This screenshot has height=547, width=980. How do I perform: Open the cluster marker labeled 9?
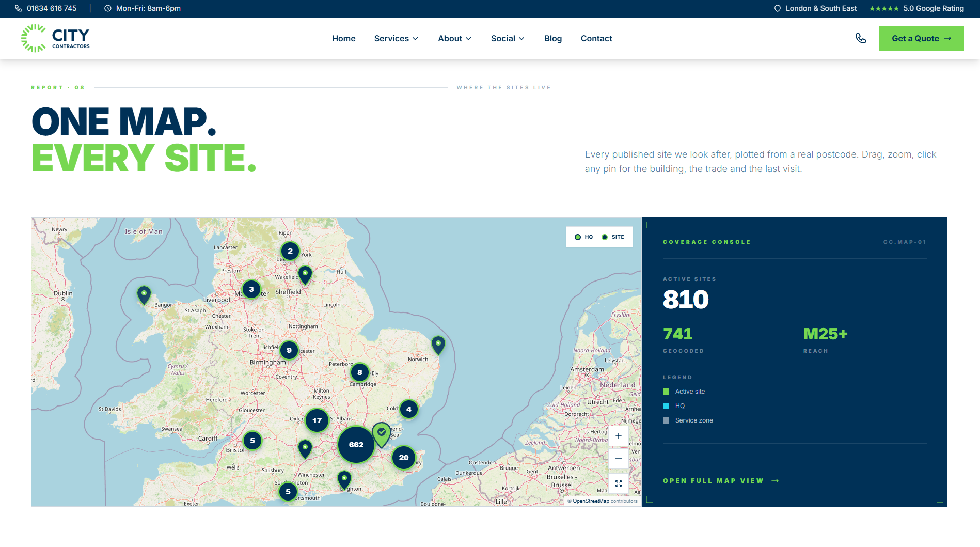click(289, 350)
